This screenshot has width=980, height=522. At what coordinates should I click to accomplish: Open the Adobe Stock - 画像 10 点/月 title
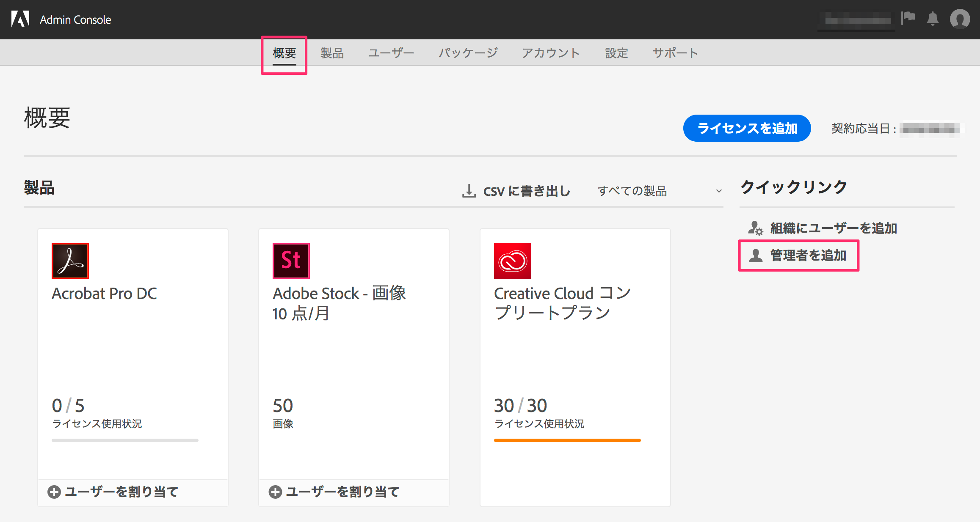click(339, 303)
